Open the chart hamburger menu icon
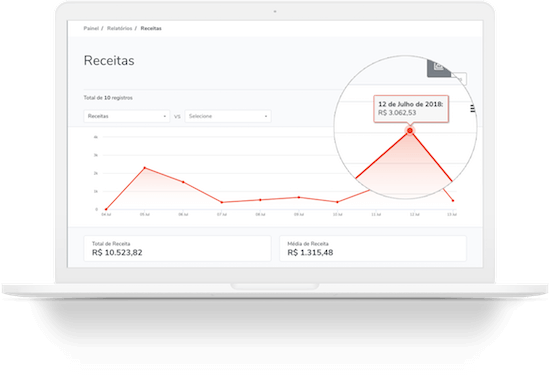 pyautogui.click(x=473, y=109)
